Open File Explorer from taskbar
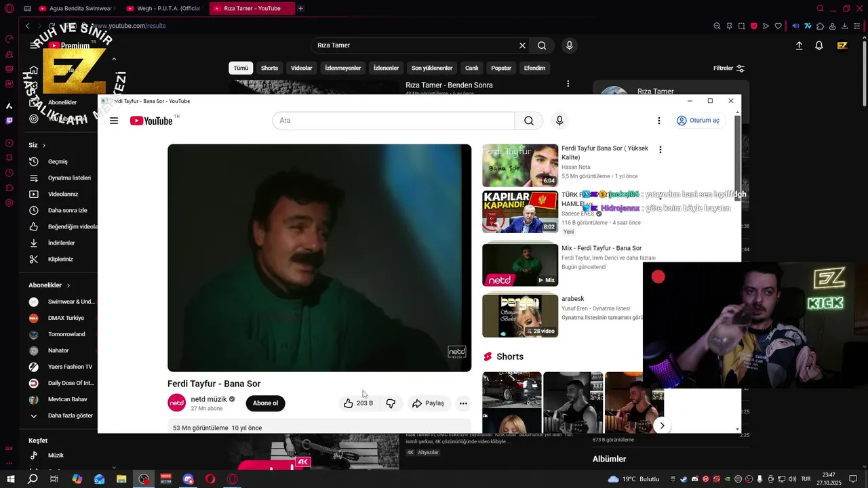This screenshot has width=868, height=488. click(121, 479)
